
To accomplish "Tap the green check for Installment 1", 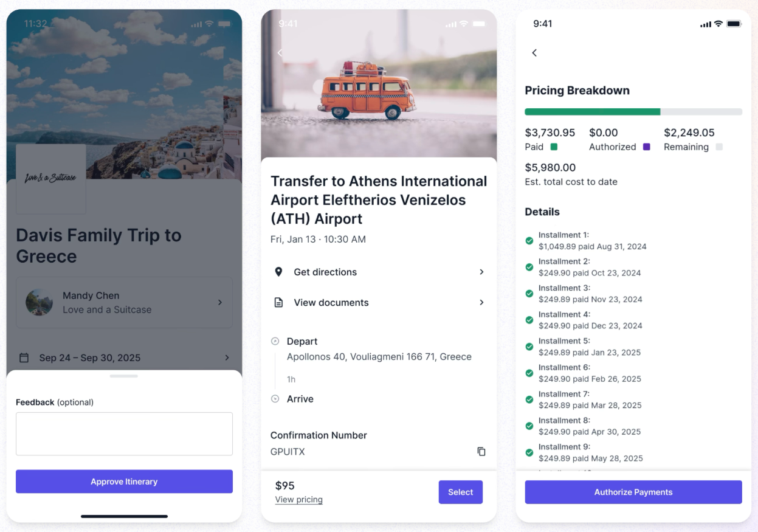I will point(529,241).
